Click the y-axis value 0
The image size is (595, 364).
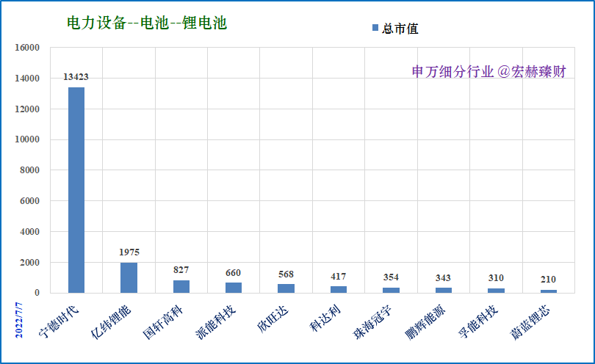[x=37, y=293]
